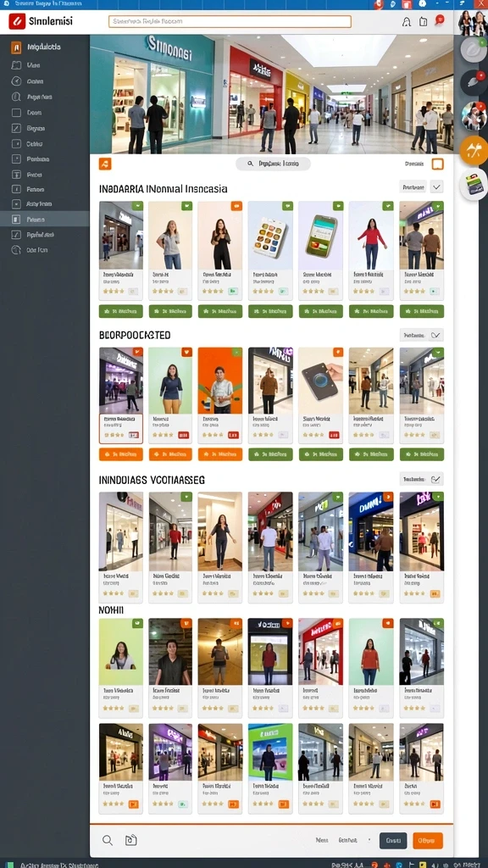Open the man on orange background thumbnail
This screenshot has height=868, width=488.
[x=220, y=381]
